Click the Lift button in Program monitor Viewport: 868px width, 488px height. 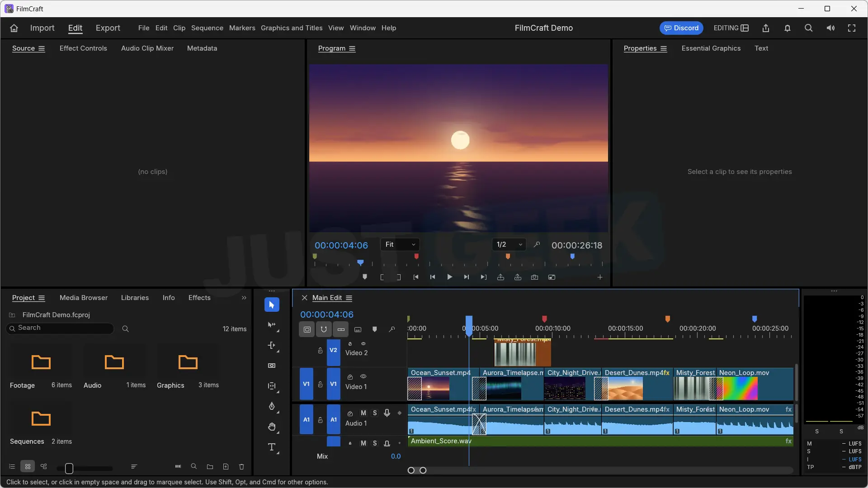click(x=500, y=277)
